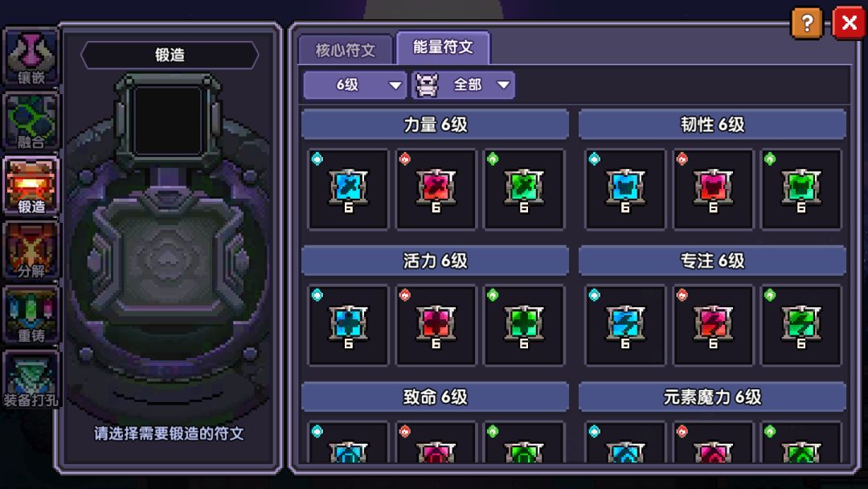Close the rune panel with red X
Screen dimensions: 868x489
coord(849,23)
